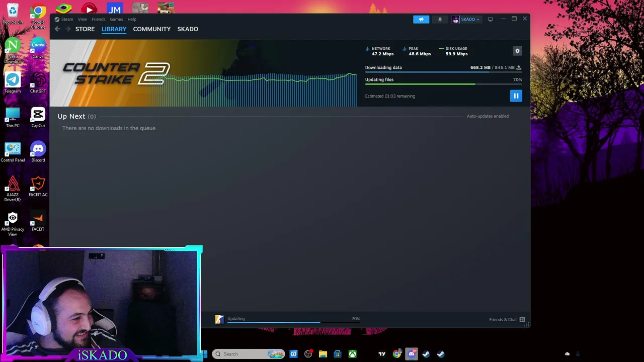Enter Big Picture mode monitor icon
This screenshot has width=644, height=362.
pyautogui.click(x=490, y=19)
